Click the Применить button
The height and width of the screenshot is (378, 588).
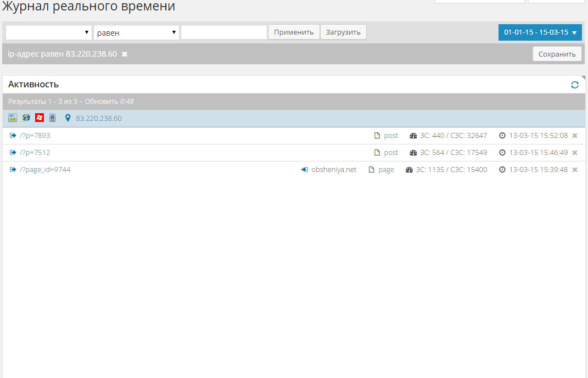click(294, 32)
